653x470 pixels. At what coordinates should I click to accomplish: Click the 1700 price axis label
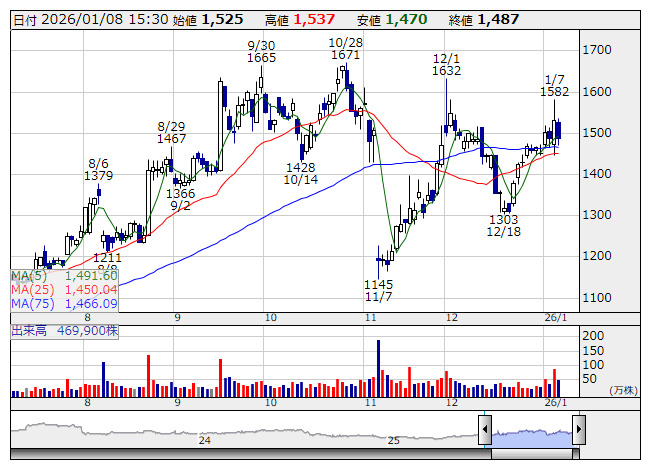(x=597, y=50)
